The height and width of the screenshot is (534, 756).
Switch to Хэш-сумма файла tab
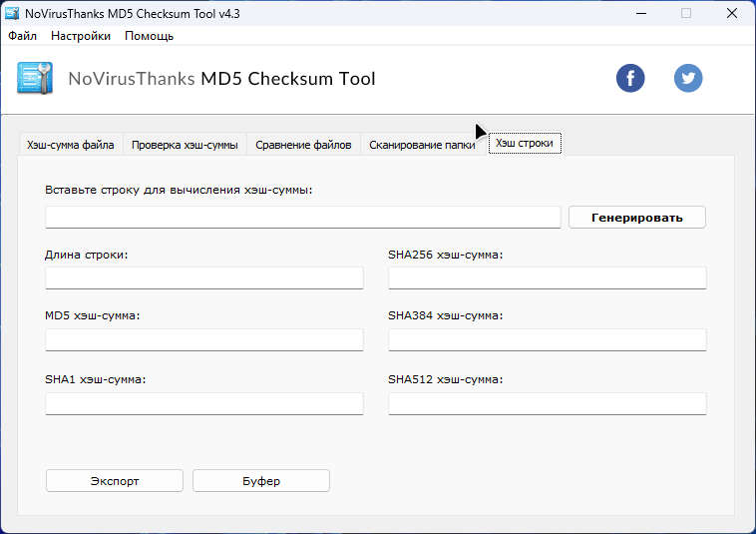71,145
